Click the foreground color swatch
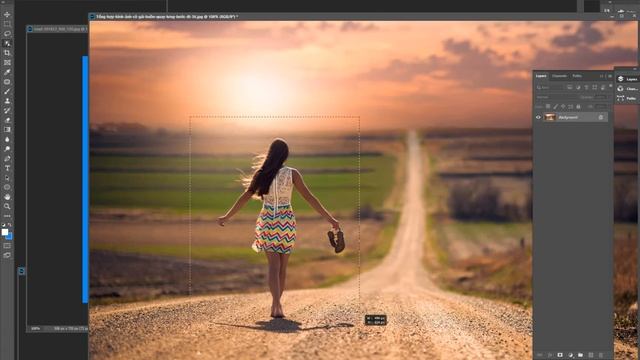640x360 pixels. coord(4,232)
